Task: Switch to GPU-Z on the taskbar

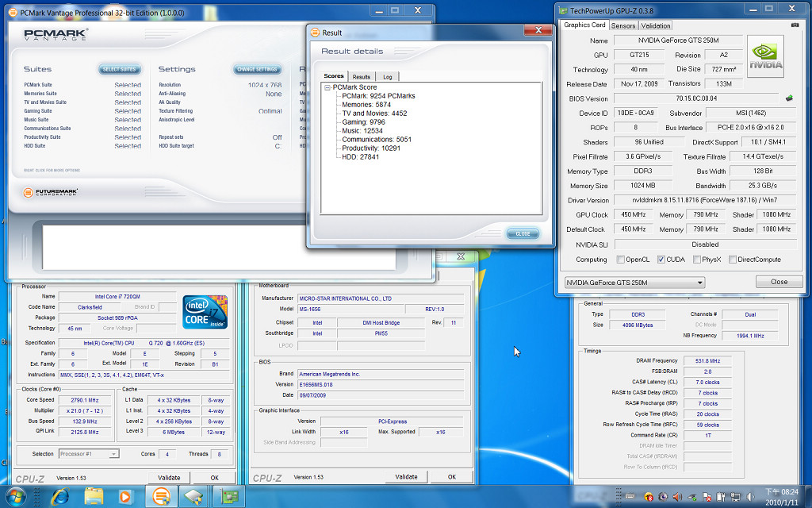Action: [x=228, y=497]
